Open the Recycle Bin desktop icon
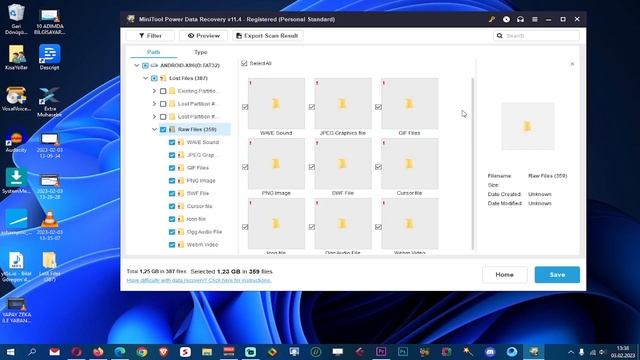Image resolution: width=640 pixels, height=360 pixels. tap(16, 19)
